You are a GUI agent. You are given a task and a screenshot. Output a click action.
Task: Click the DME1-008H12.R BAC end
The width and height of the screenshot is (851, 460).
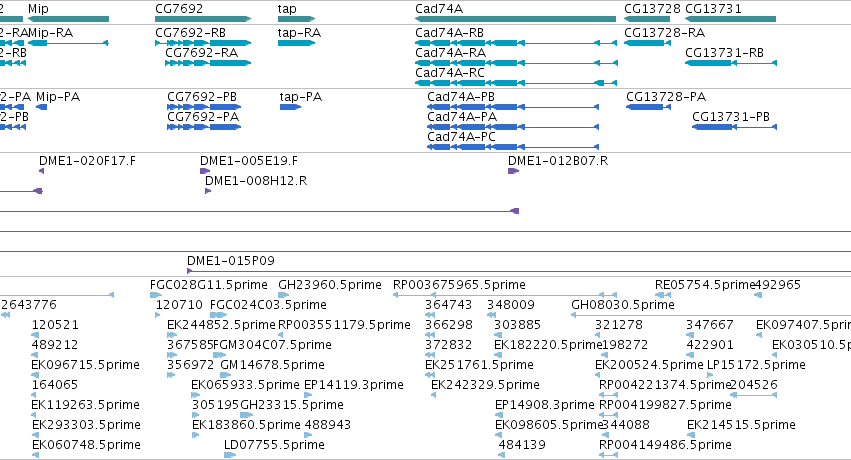208,191
